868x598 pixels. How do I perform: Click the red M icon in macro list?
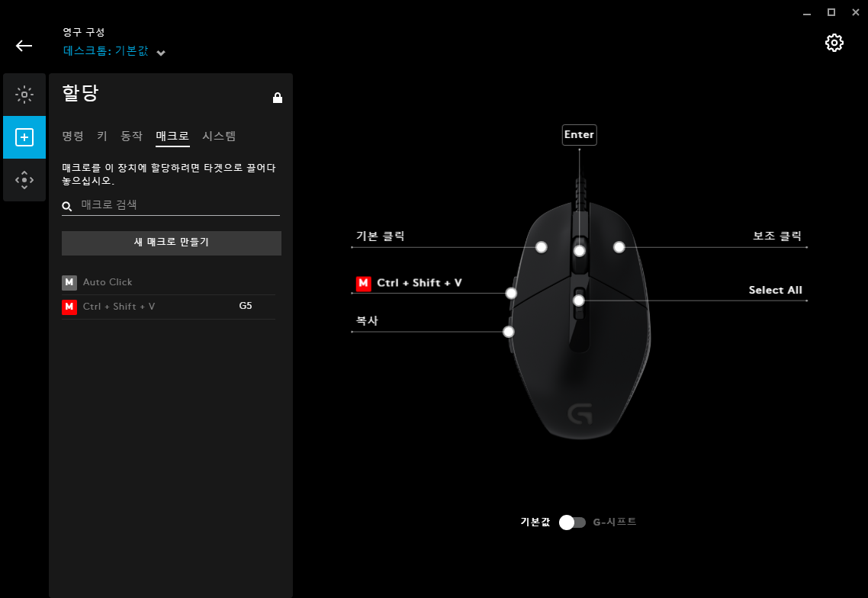tap(69, 307)
